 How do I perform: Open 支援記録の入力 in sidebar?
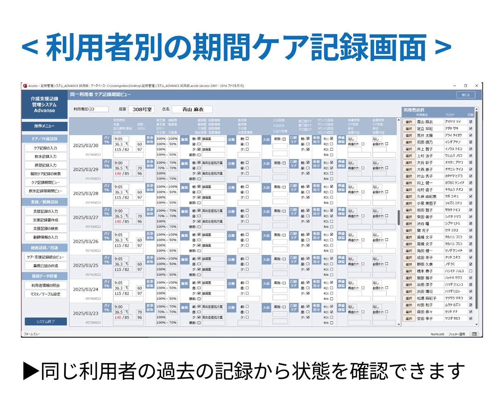45,211
